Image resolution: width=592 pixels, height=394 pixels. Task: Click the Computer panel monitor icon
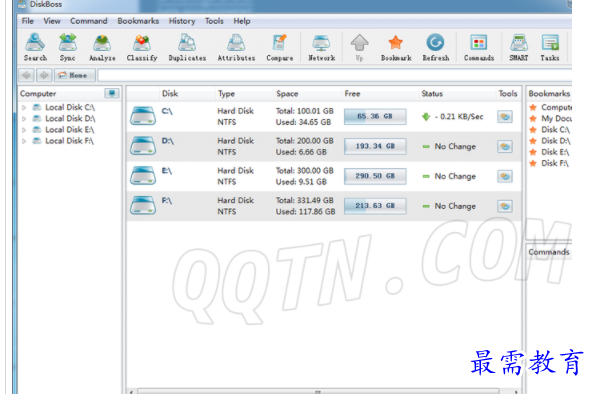click(x=112, y=93)
